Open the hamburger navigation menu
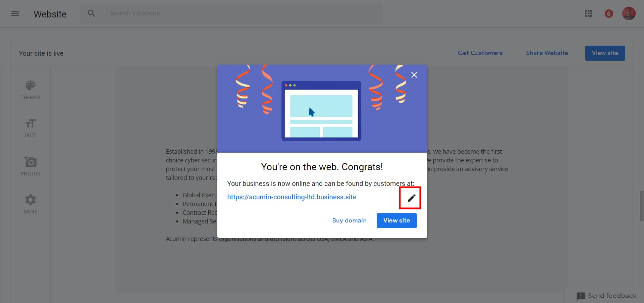 click(x=15, y=13)
